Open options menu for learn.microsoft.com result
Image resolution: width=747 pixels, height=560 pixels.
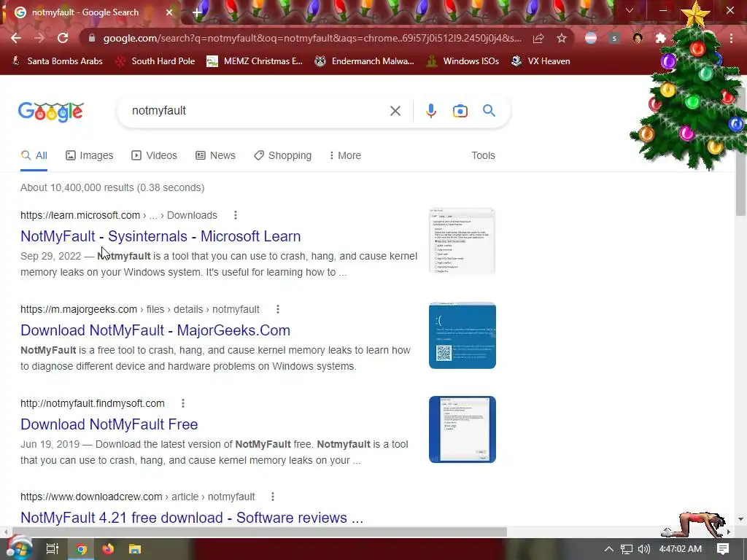236,215
